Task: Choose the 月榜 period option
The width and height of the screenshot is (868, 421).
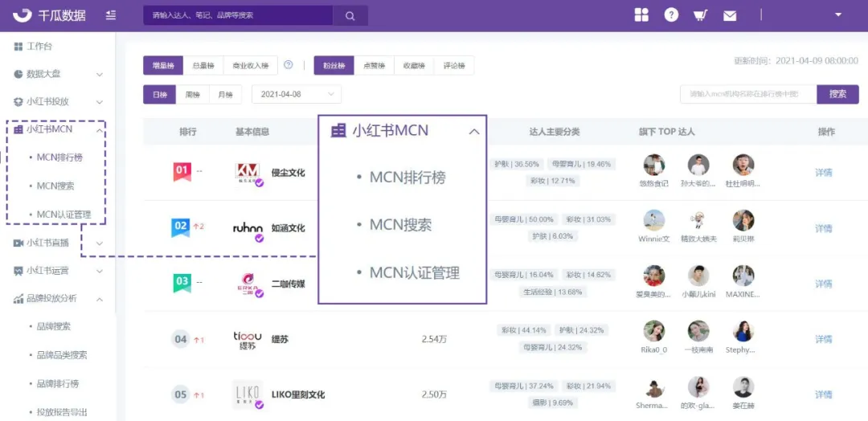Action: click(x=225, y=94)
